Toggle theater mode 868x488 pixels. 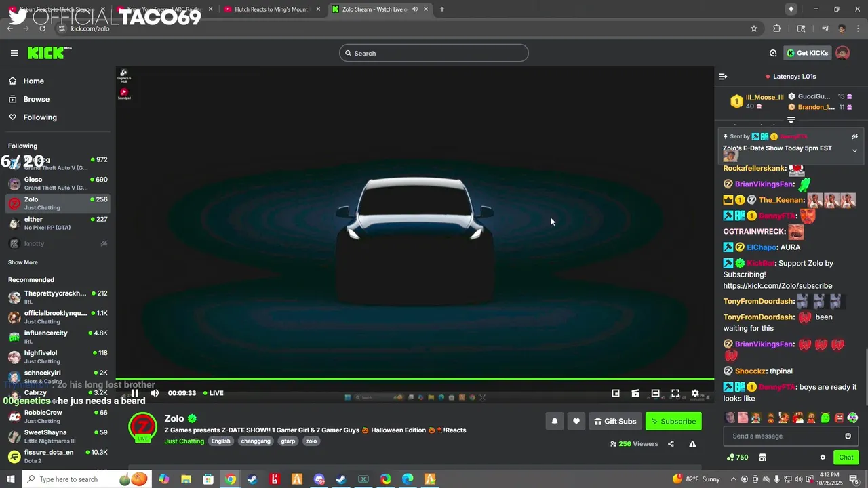click(655, 393)
